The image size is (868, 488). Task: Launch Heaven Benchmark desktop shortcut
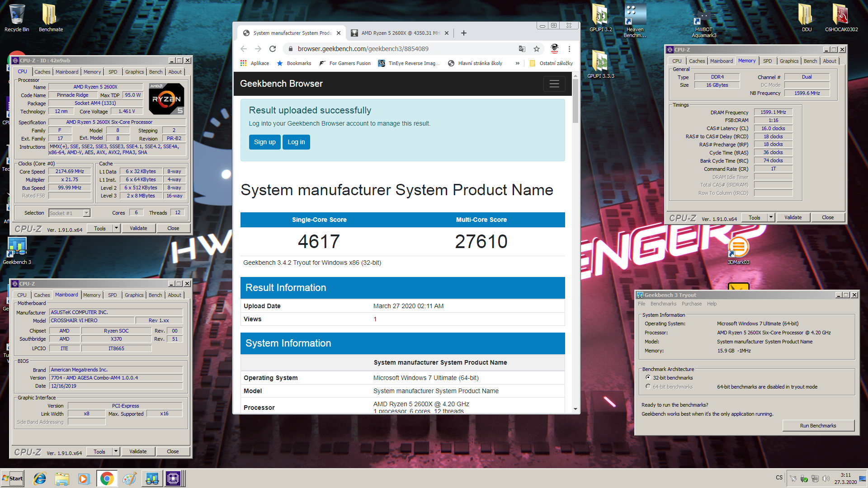635,21
